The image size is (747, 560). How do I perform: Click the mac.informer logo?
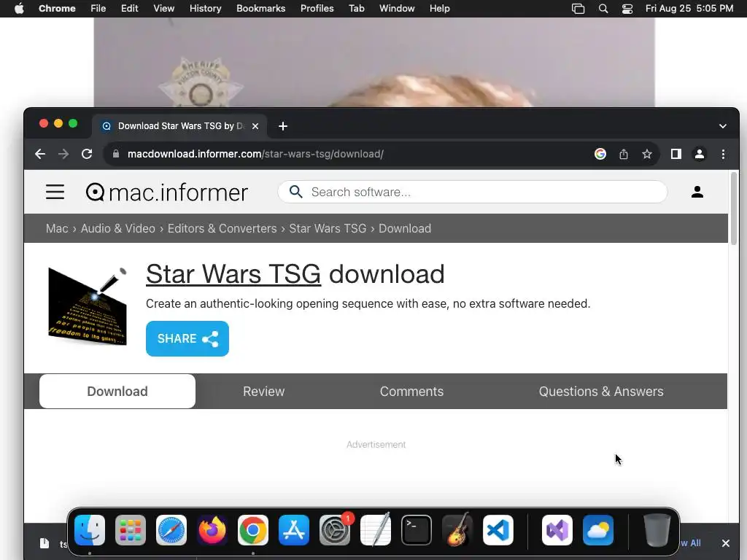click(167, 192)
